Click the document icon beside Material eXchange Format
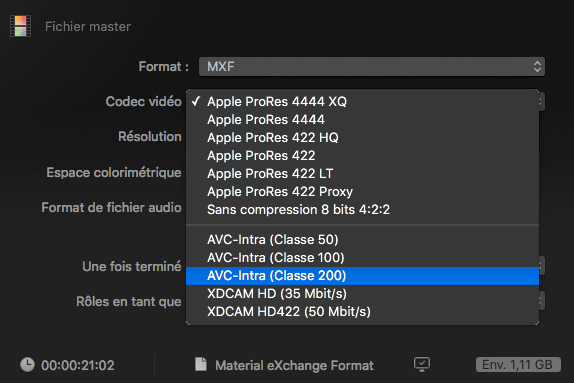 [x=201, y=364]
